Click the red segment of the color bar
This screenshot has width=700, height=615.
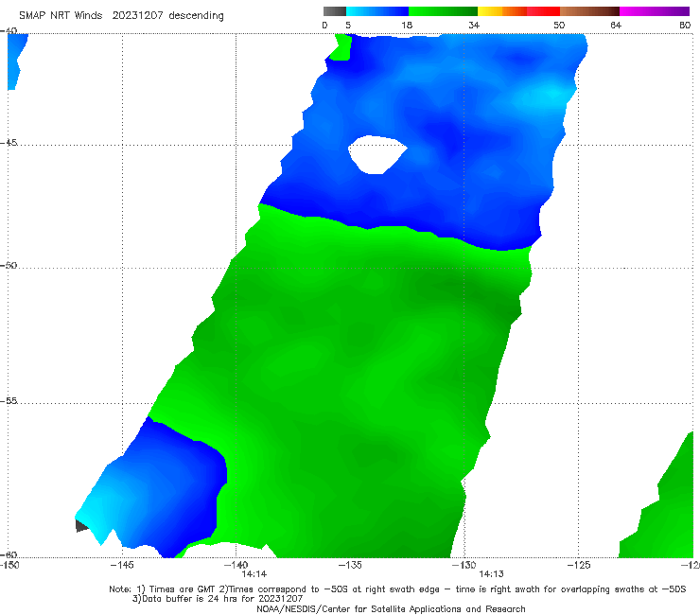(543, 11)
